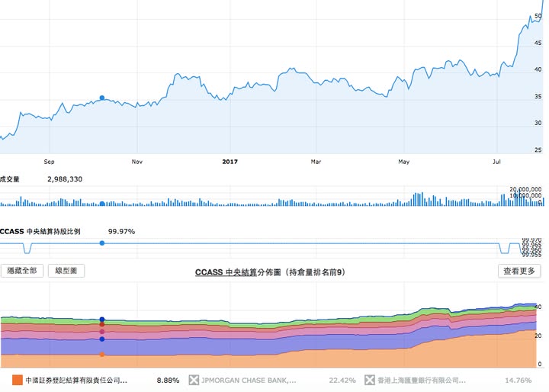Select the dark blue top dot on the stacked chart
549x392 pixels.
[102, 320]
